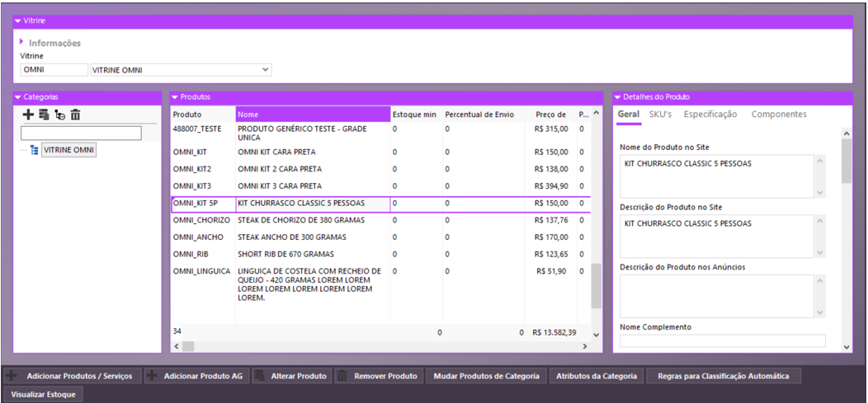The width and height of the screenshot is (868, 403).
Task: Open the VITRINE OMNI dropdown
Action: 265,70
